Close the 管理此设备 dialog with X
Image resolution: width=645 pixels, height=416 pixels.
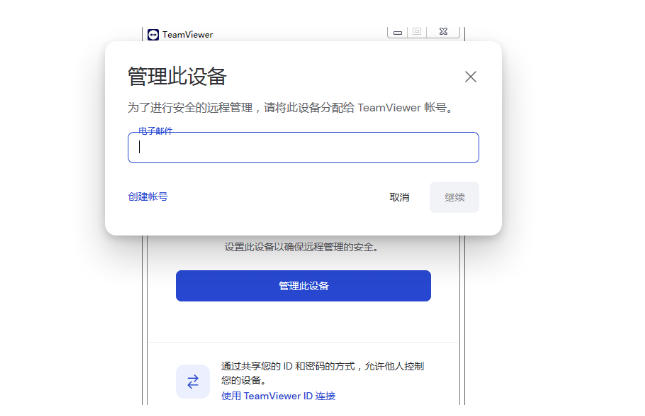471,77
